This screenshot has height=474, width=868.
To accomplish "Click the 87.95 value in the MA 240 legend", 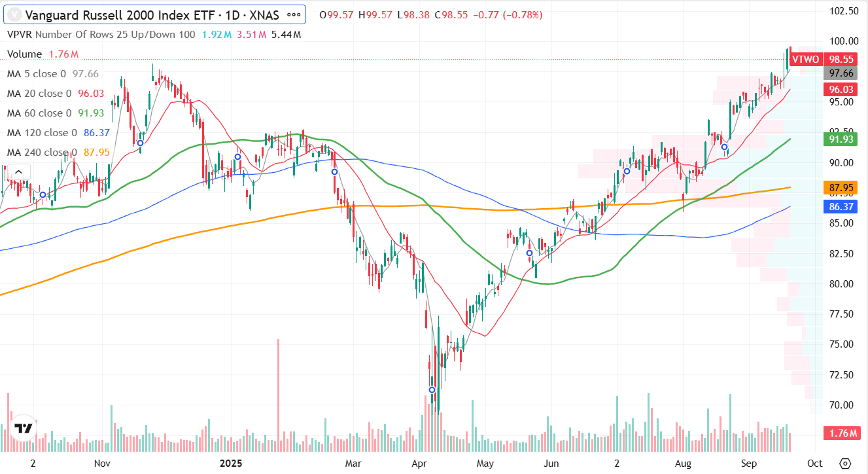I will click(96, 152).
